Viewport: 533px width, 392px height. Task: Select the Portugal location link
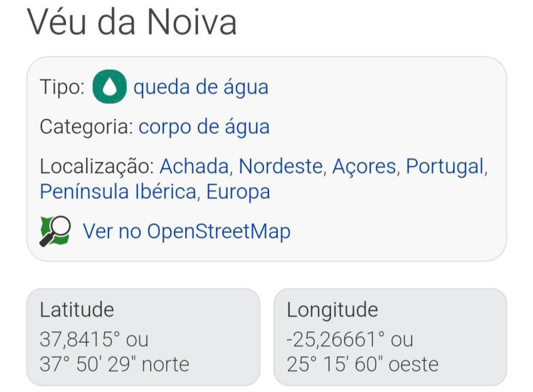coord(444,166)
